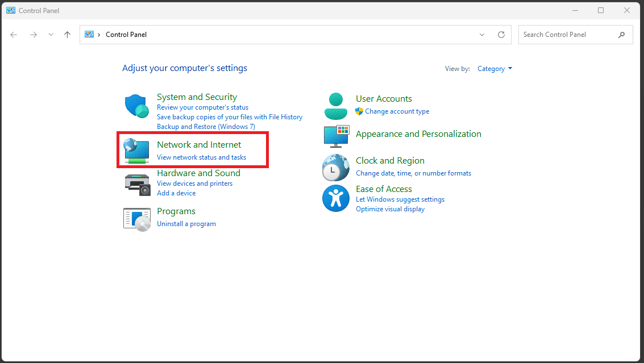Click Optimize visual display
This screenshot has height=363, width=644.
tap(390, 209)
